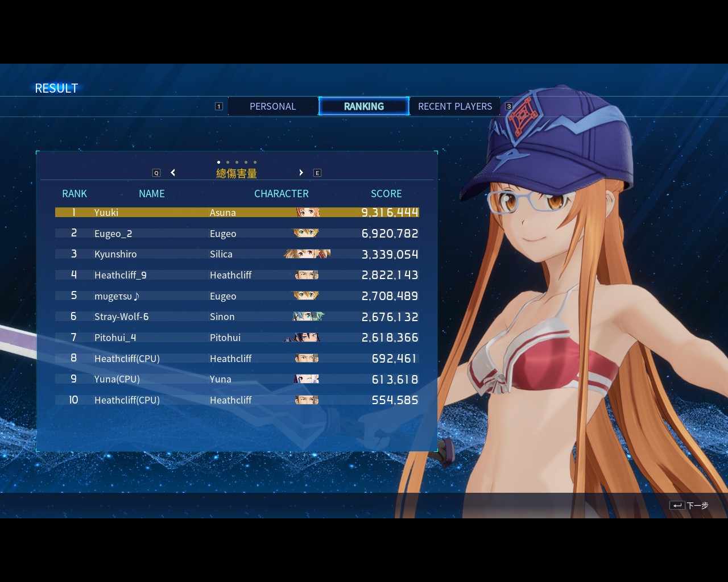The height and width of the screenshot is (582, 728).
Task: Click Asuna's portrait in Yuuki's row
Action: 308,213
